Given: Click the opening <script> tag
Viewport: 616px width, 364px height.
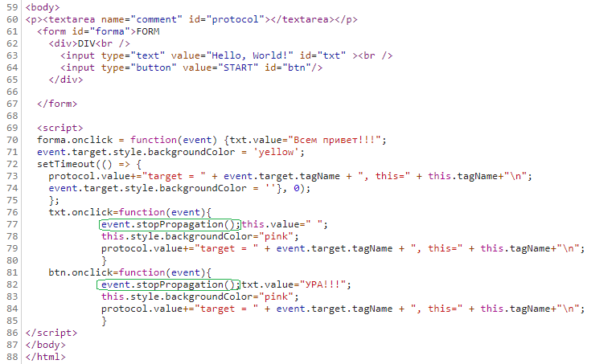Looking at the screenshot, I should pos(60,128).
